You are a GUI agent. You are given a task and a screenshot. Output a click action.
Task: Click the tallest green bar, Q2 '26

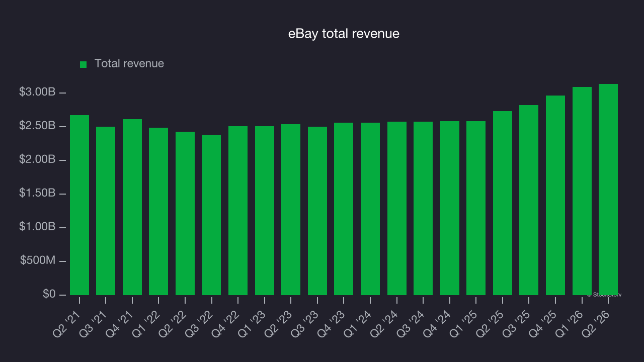608,190
